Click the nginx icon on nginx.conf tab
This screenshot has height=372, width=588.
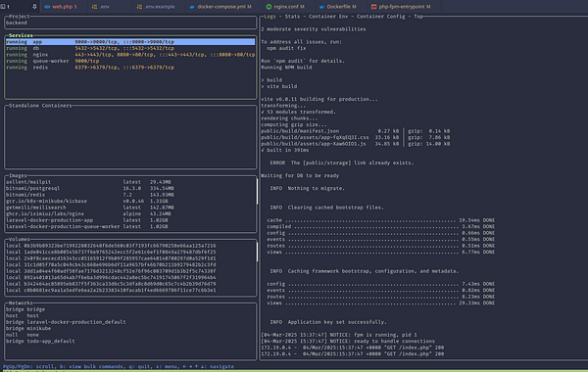click(269, 7)
